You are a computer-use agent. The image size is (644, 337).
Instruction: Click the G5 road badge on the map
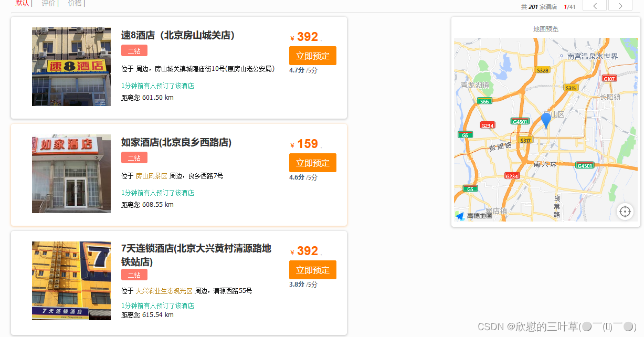[x=466, y=134]
